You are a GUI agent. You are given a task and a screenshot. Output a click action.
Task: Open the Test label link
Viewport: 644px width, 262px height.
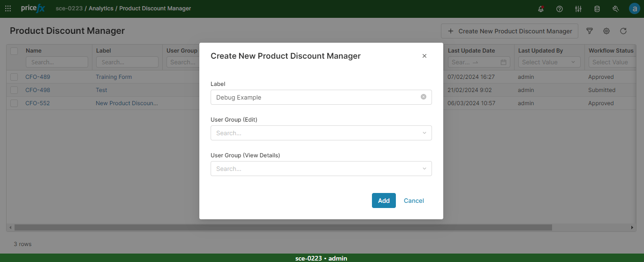click(x=101, y=90)
